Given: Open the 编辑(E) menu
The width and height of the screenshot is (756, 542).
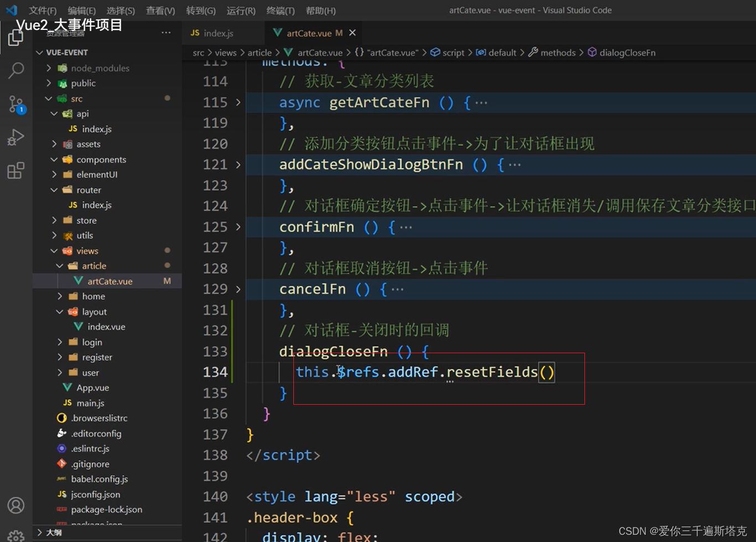Looking at the screenshot, I should point(81,11).
